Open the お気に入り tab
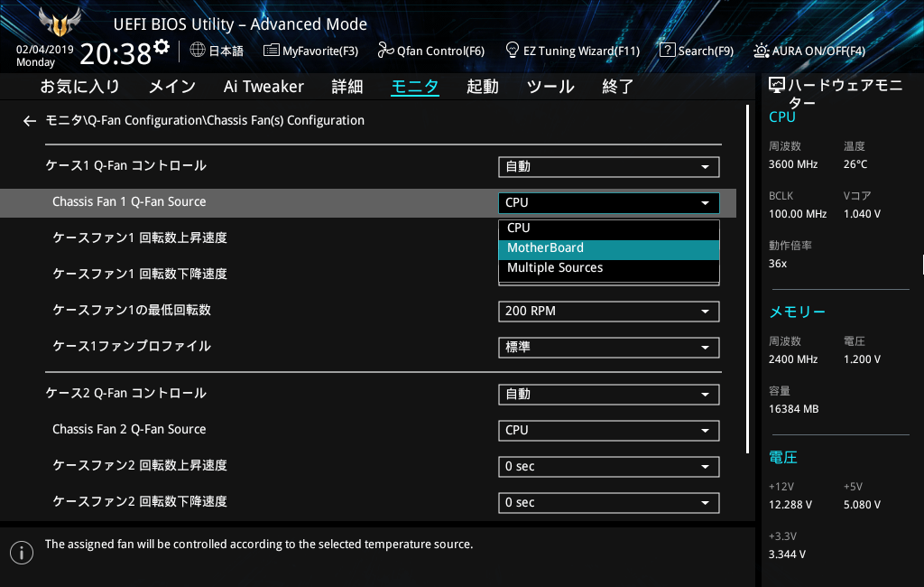 coord(79,87)
